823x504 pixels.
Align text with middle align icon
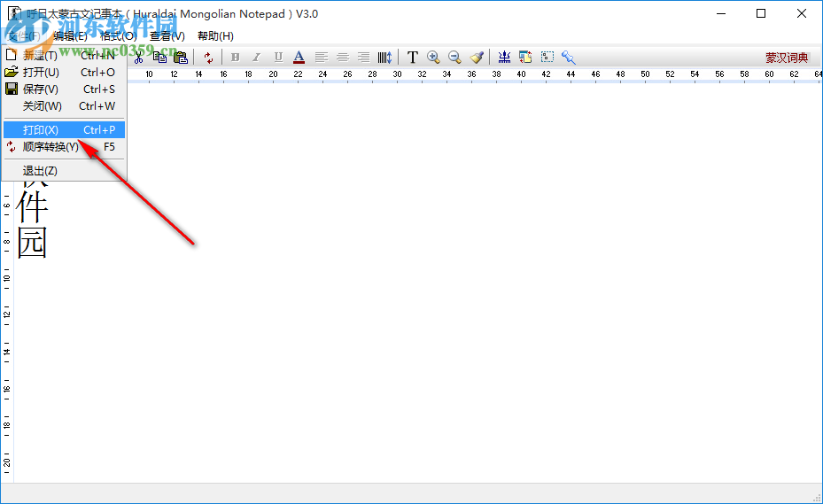coord(343,58)
